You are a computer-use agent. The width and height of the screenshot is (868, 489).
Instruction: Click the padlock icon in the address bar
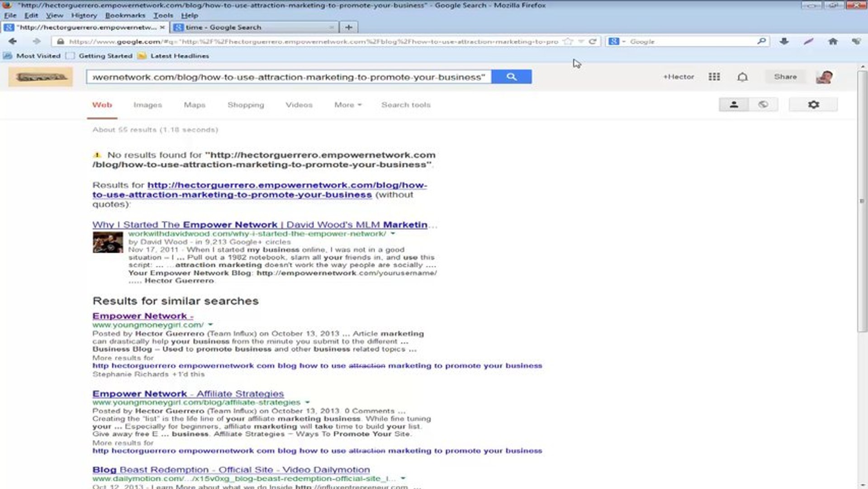pyautogui.click(x=60, y=41)
